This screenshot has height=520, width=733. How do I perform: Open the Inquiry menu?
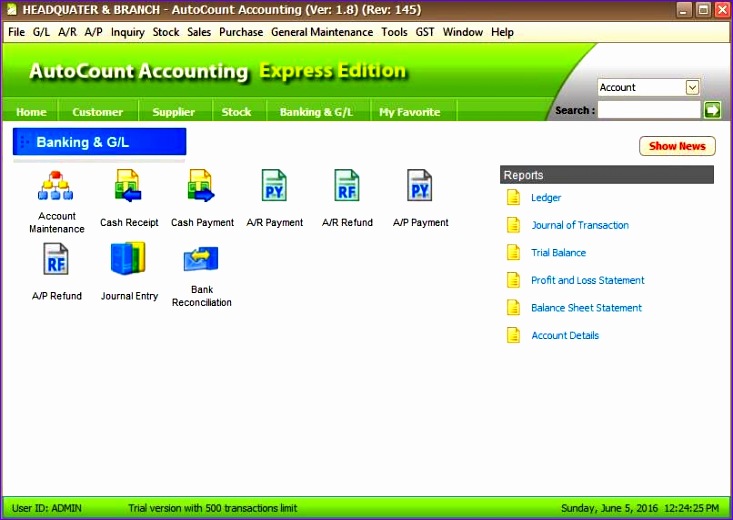pos(128,32)
